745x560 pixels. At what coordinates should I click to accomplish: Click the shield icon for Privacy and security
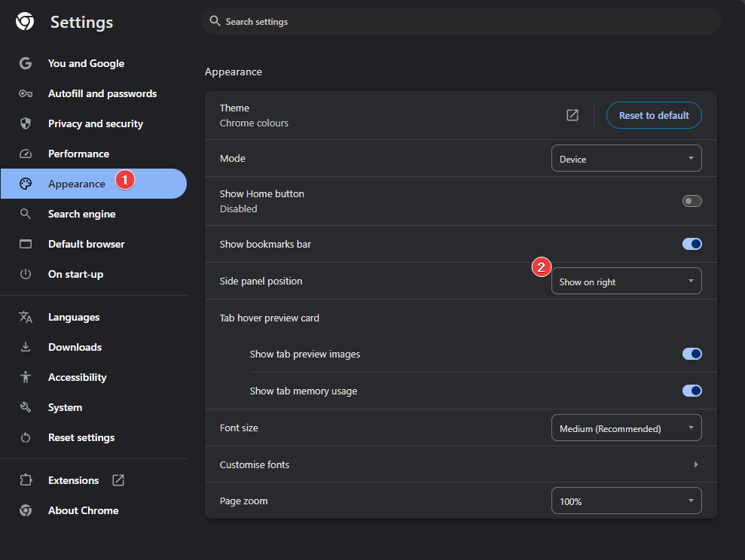[x=25, y=123]
